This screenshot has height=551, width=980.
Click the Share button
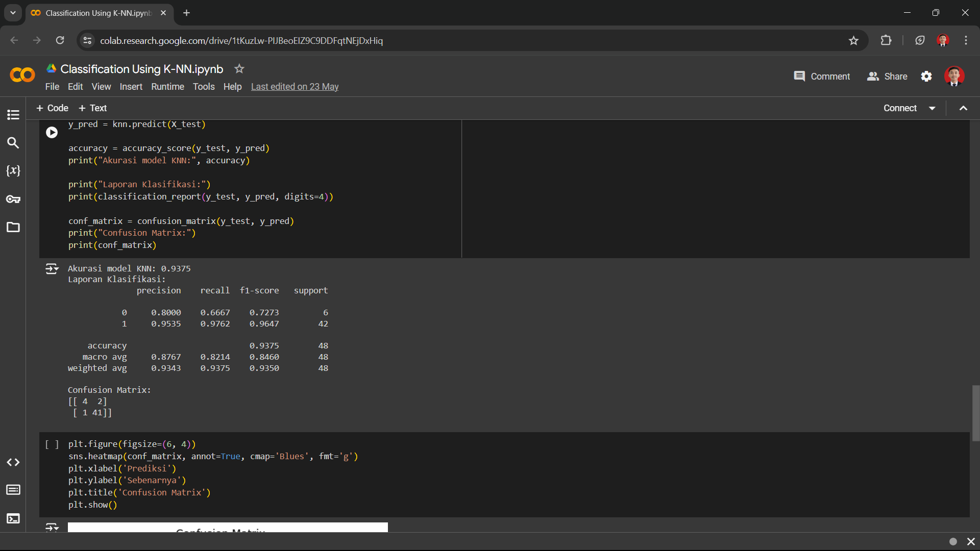click(x=887, y=77)
